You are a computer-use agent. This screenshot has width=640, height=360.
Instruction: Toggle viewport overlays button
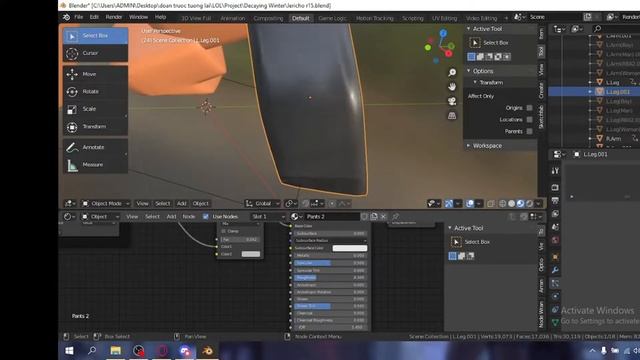click(470, 203)
